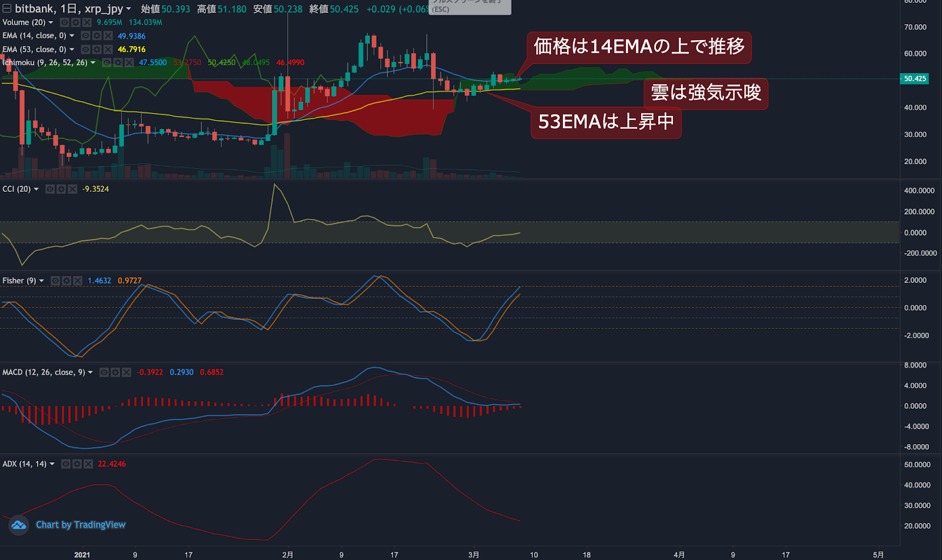942x560 pixels.
Task: Click the Fisher value 1.4632
Action: click(x=99, y=281)
